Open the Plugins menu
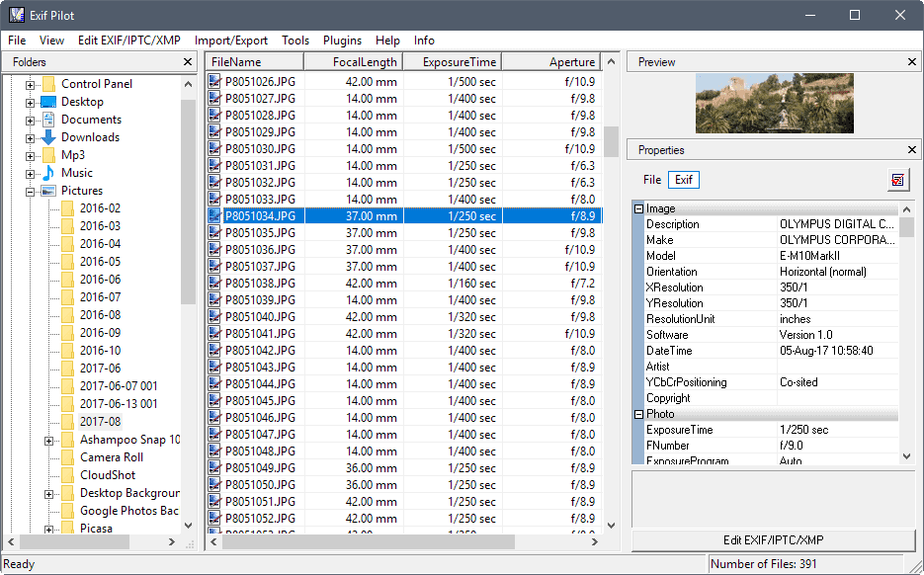 tap(342, 41)
